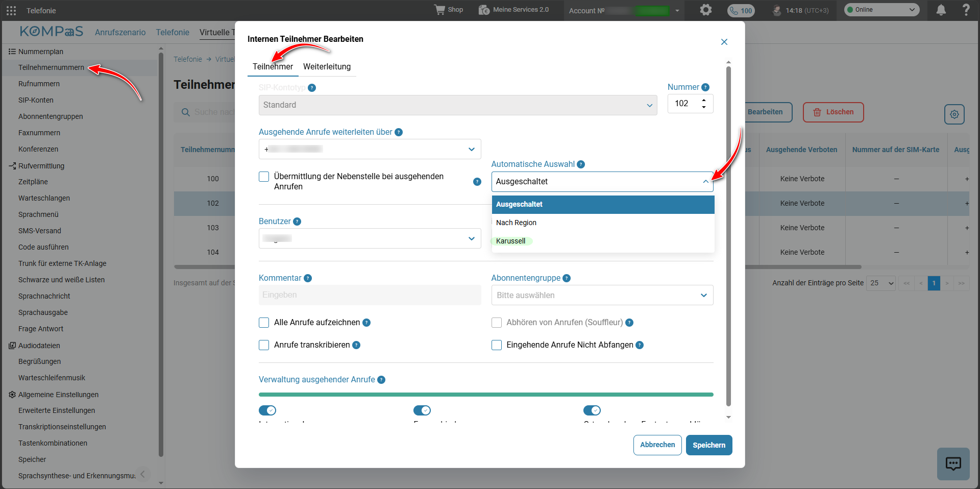Open table column settings gear

954,114
